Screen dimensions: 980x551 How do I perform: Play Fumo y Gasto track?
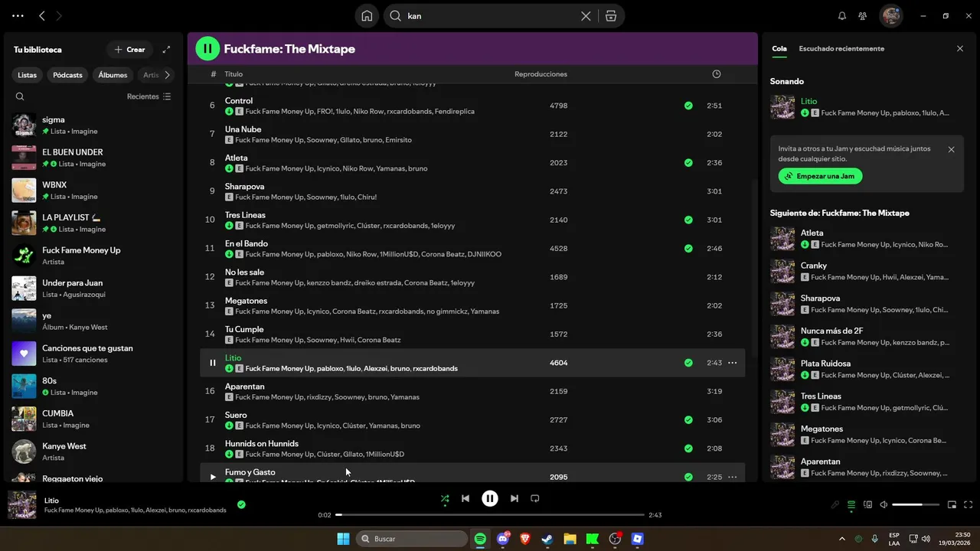click(213, 477)
